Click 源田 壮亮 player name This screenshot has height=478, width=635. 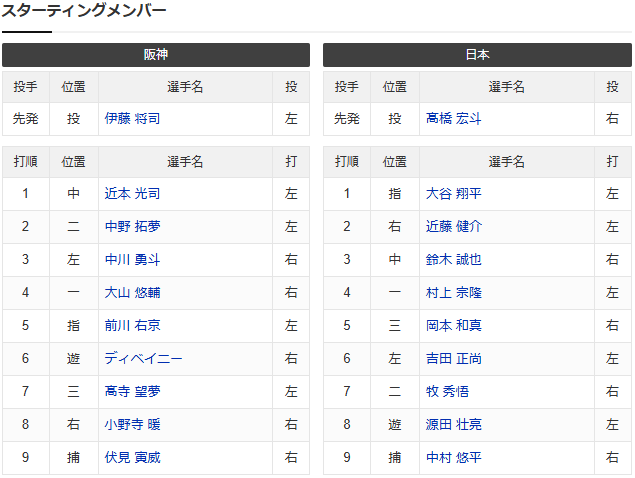tap(453, 425)
